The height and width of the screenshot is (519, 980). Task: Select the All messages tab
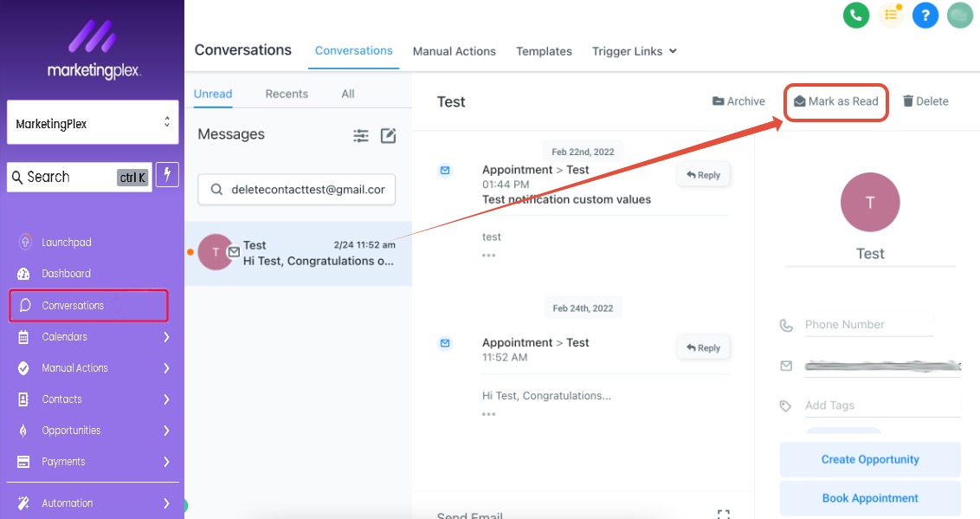(x=348, y=94)
